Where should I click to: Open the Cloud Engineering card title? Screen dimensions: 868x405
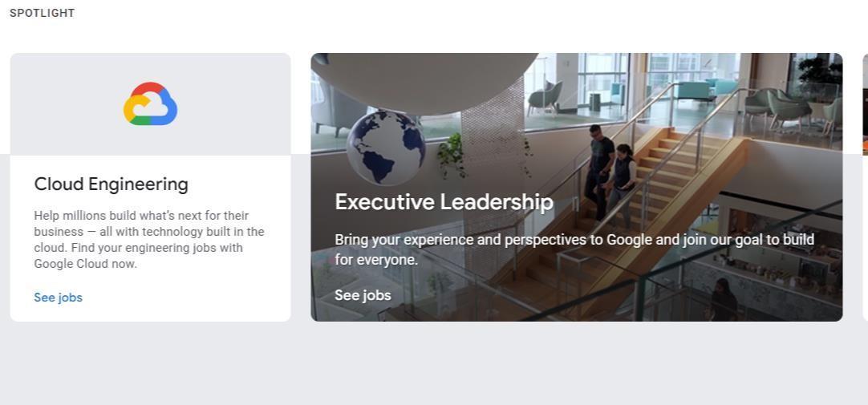click(x=112, y=184)
